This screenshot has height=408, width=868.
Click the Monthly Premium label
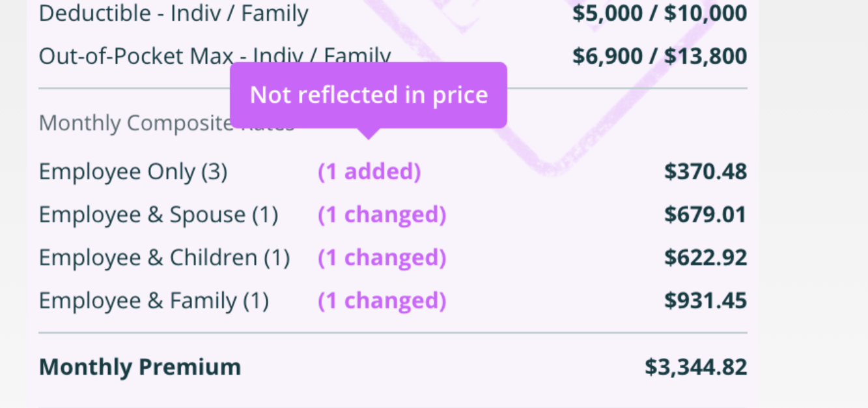pyautogui.click(x=140, y=367)
